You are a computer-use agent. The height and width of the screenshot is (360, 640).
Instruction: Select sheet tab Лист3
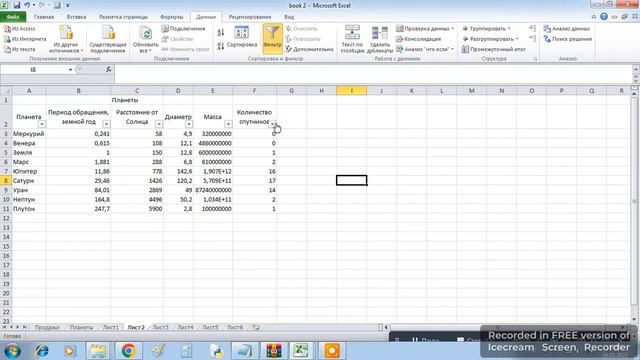click(x=160, y=327)
